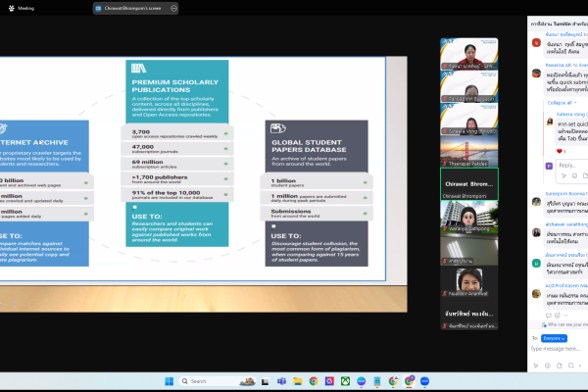Open Xbox app from the taskbar
This screenshot has height=392, width=588.
(x=345, y=381)
